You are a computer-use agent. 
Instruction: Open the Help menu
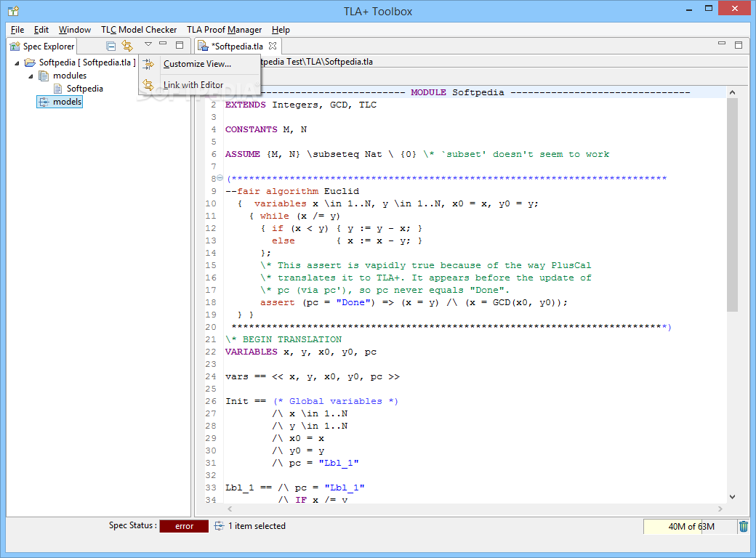point(281,30)
